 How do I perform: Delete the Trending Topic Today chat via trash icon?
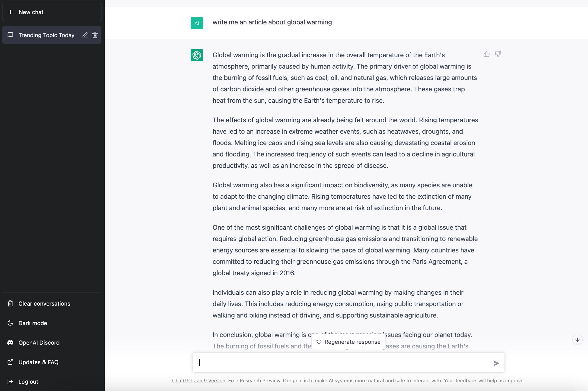pos(95,35)
